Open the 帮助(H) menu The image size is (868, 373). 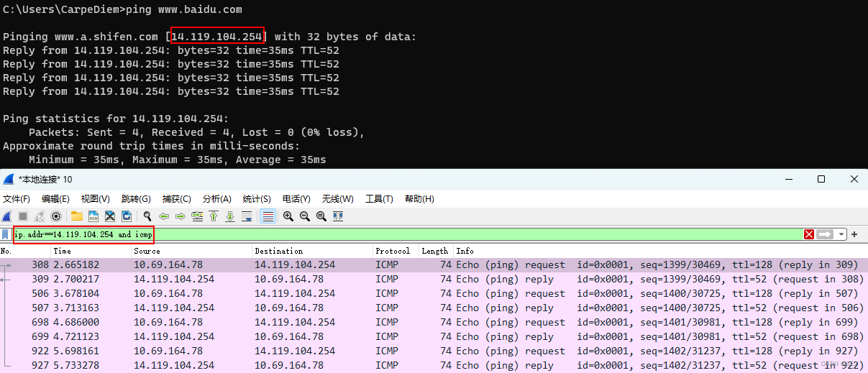coord(419,199)
